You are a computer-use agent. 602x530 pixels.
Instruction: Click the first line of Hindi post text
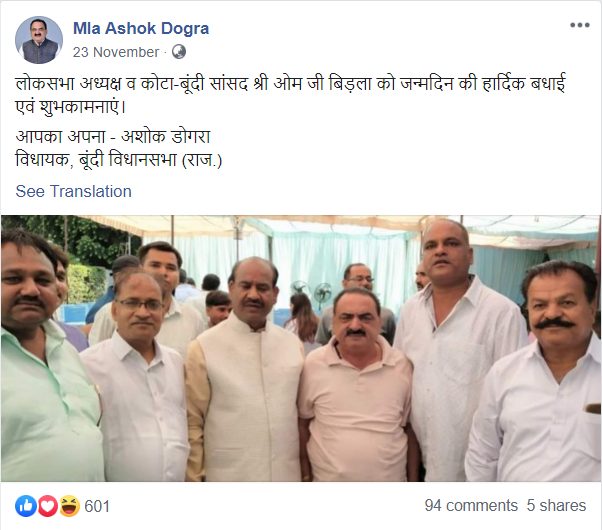291,84
